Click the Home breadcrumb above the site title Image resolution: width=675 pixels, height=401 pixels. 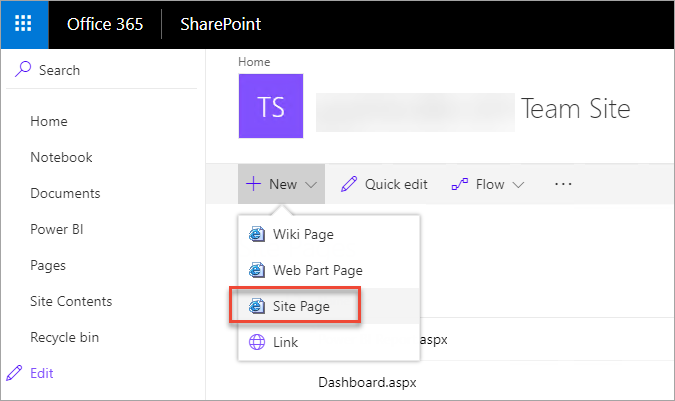[254, 62]
